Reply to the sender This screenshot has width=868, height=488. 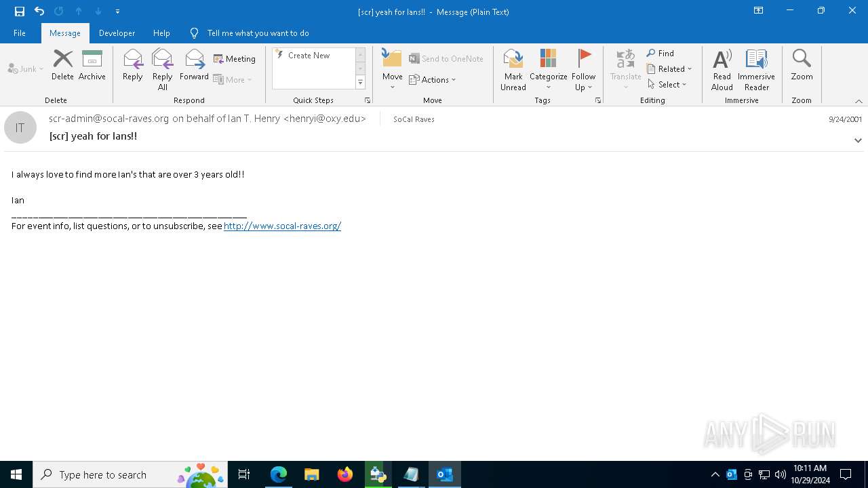pyautogui.click(x=133, y=65)
